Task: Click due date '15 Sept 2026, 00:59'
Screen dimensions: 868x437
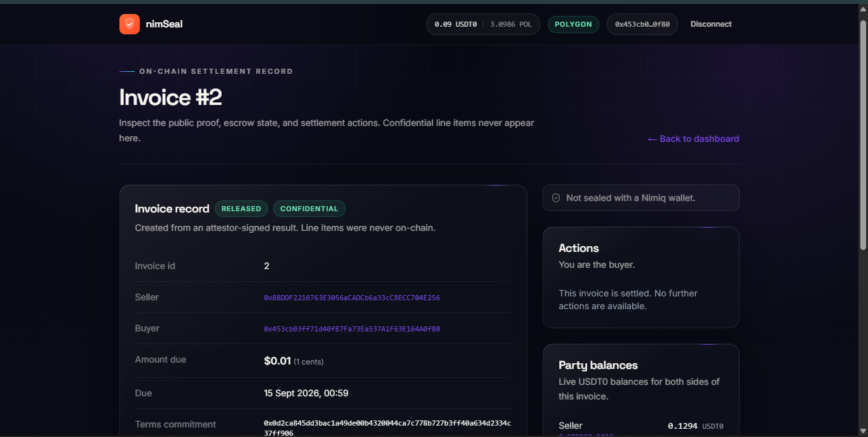Action: [306, 393]
